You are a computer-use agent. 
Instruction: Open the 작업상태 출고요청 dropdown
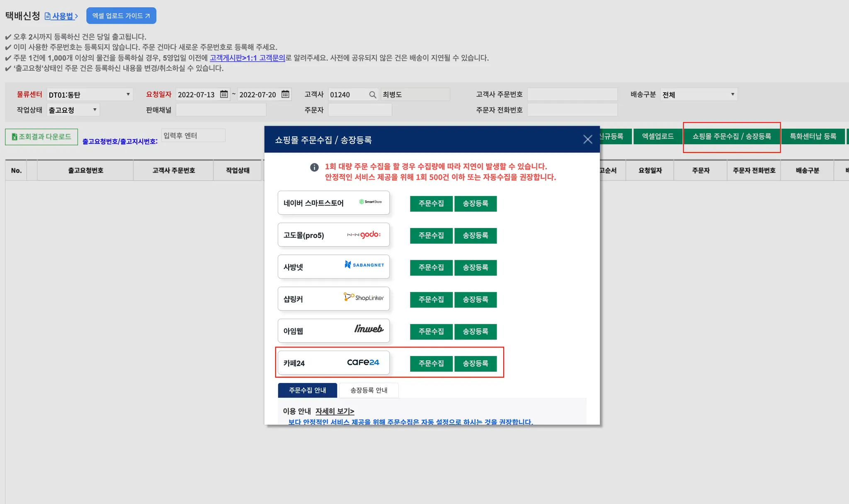pos(73,110)
